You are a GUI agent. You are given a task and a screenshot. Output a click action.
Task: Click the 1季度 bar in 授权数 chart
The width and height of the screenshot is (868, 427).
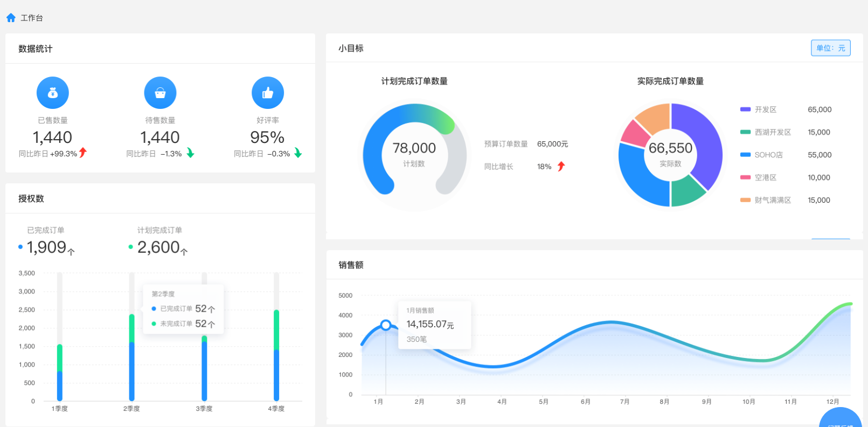[x=60, y=372]
